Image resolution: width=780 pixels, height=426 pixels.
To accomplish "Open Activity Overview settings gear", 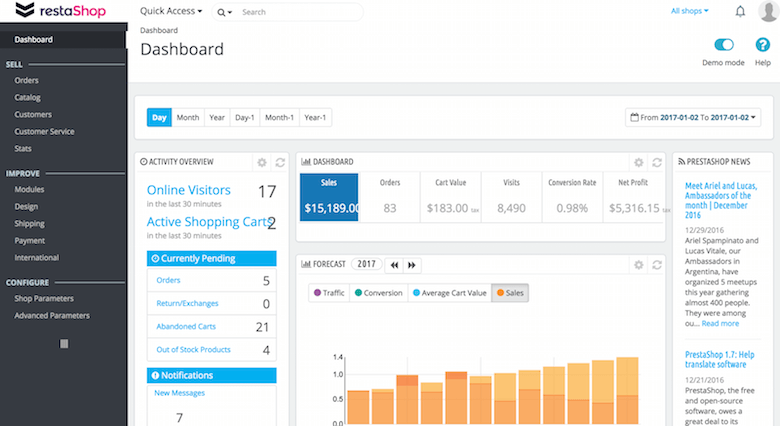I will (x=262, y=162).
